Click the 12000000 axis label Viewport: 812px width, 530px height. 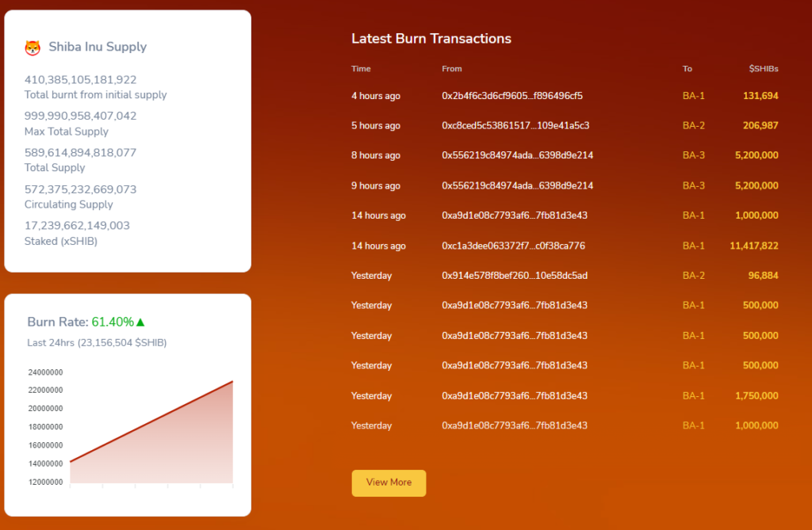(45, 482)
